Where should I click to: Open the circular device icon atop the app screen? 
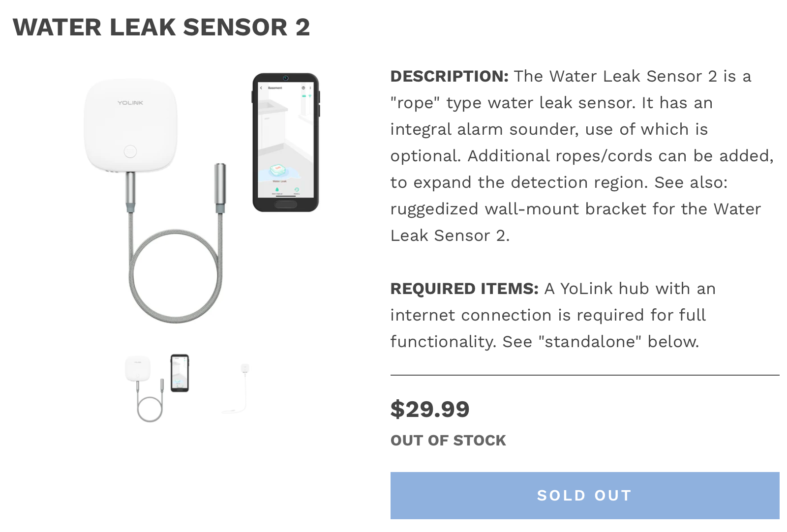303,88
